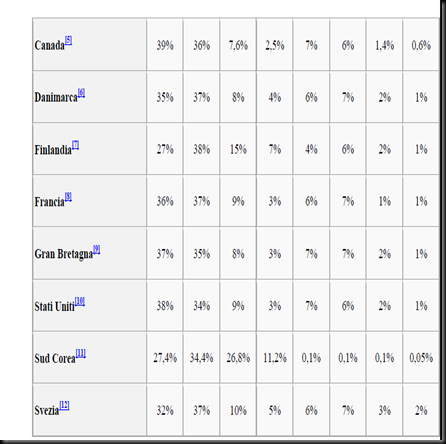The image size is (446, 444).
Task: Open footnote reference 5 beside Canada
Action: coord(68,40)
